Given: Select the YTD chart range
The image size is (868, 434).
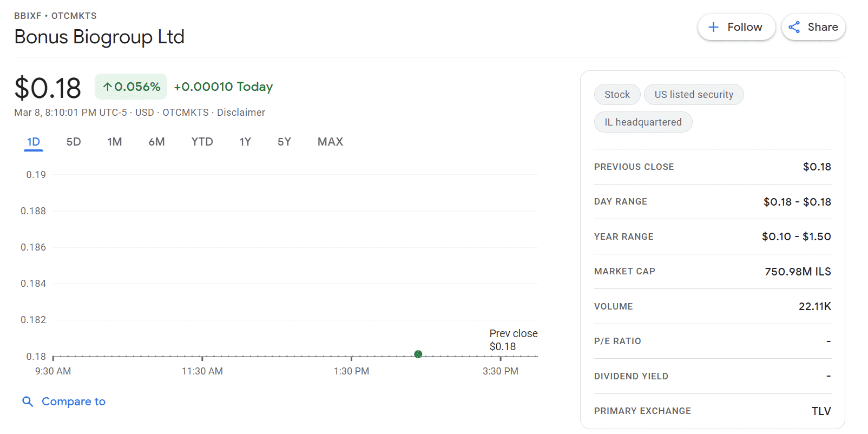Looking at the screenshot, I should coord(202,142).
